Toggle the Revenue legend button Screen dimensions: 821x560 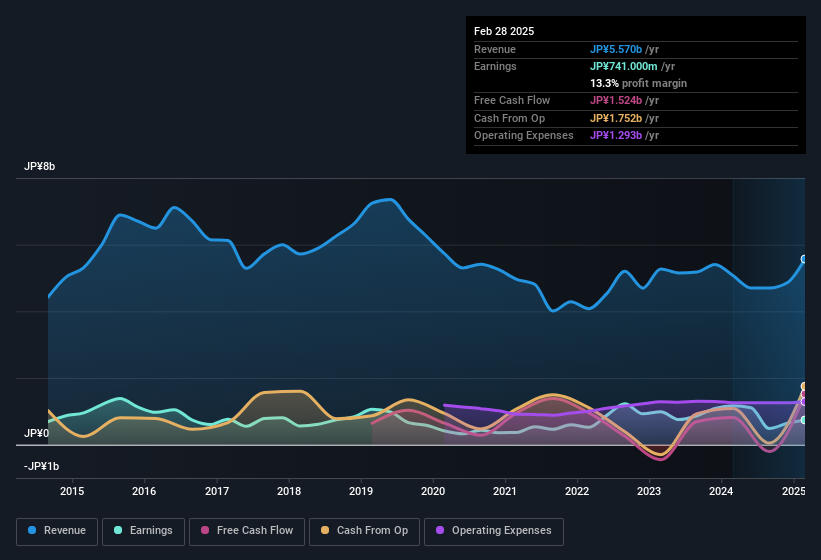click(x=57, y=531)
